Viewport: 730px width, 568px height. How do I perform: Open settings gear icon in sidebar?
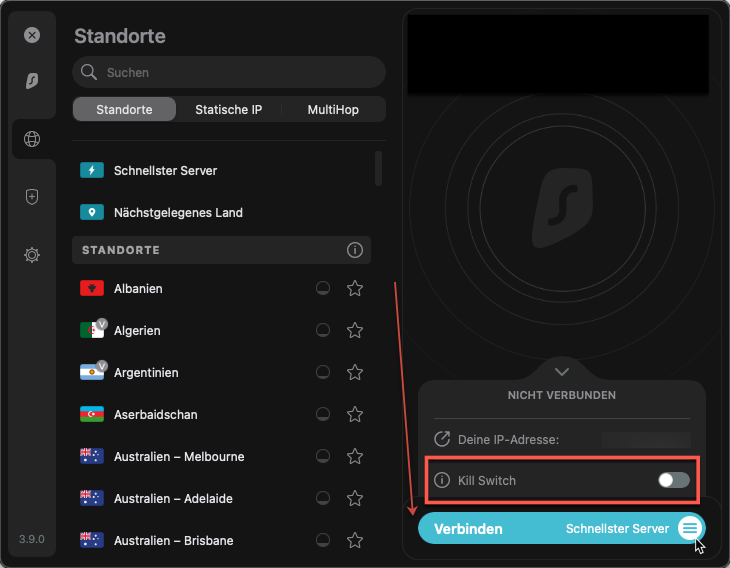(32, 255)
